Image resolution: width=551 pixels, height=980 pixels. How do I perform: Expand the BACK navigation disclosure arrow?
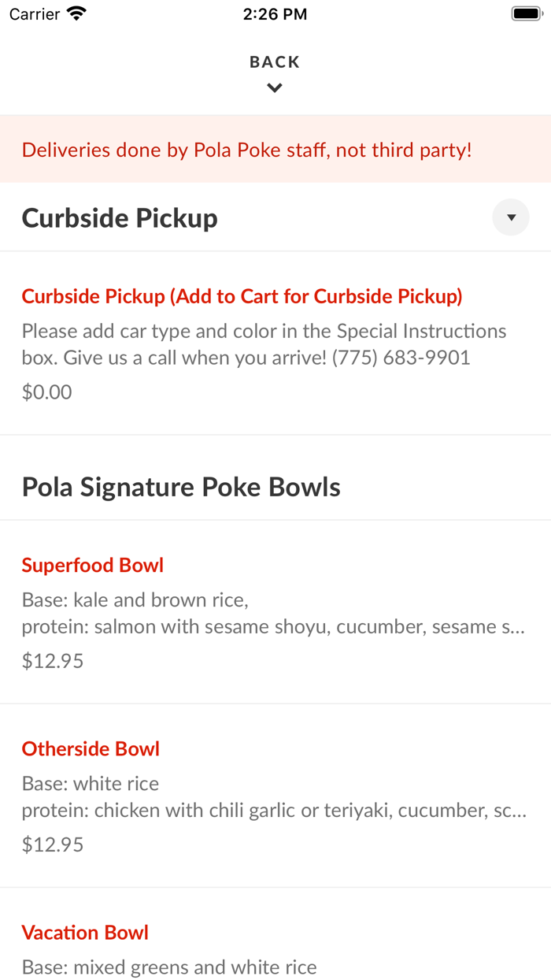[x=274, y=87]
